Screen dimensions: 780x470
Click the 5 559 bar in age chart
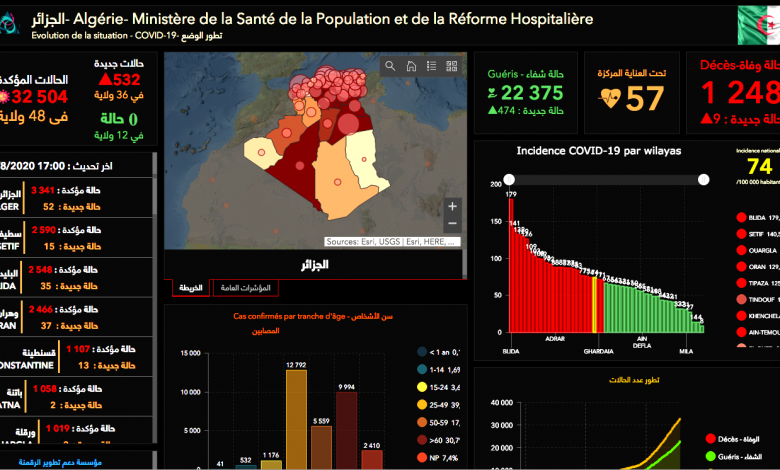point(321,448)
